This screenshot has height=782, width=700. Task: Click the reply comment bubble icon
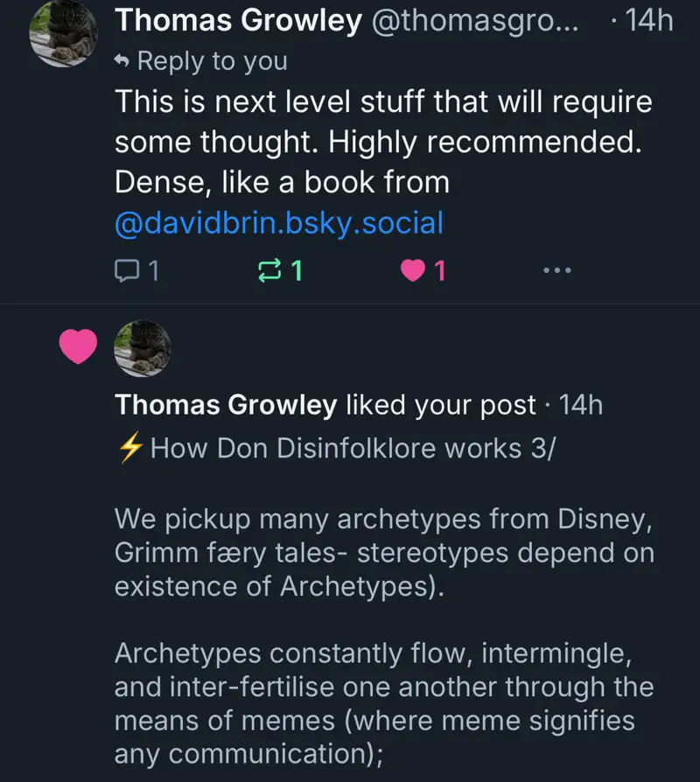point(127,271)
